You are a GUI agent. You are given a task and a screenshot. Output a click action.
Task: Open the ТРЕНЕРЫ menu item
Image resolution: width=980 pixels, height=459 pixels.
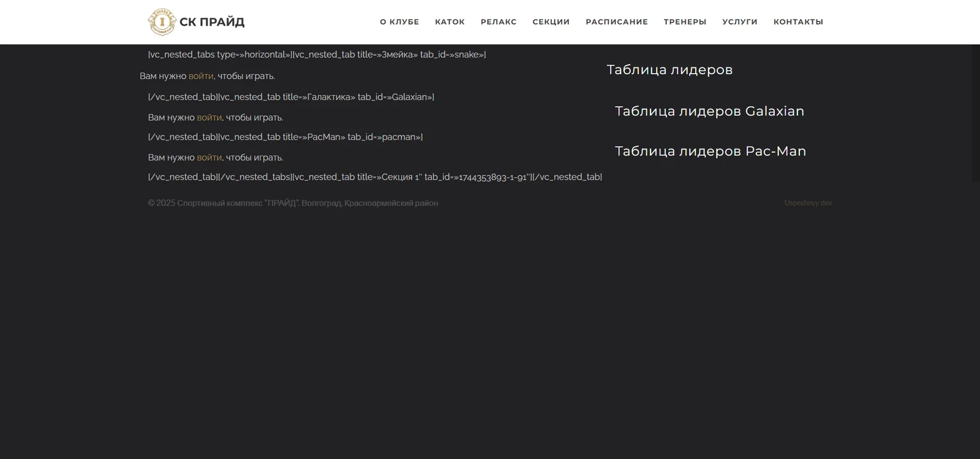pos(685,22)
